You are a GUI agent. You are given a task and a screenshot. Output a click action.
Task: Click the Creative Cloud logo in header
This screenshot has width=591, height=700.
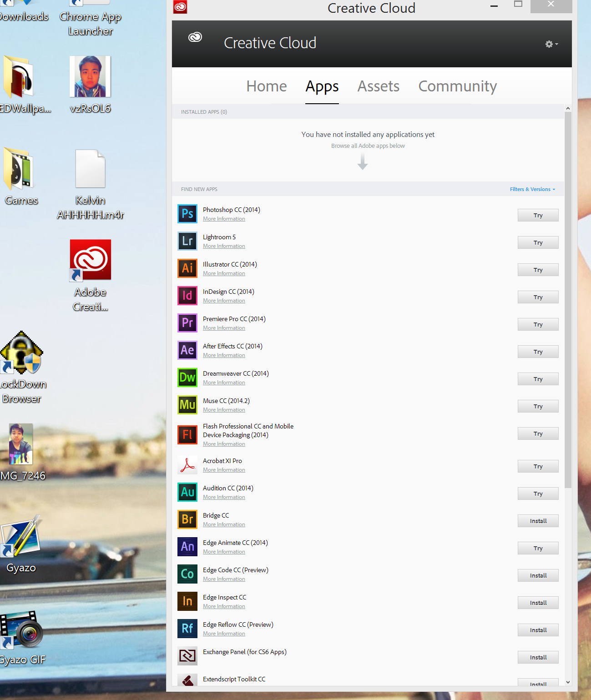195,37
